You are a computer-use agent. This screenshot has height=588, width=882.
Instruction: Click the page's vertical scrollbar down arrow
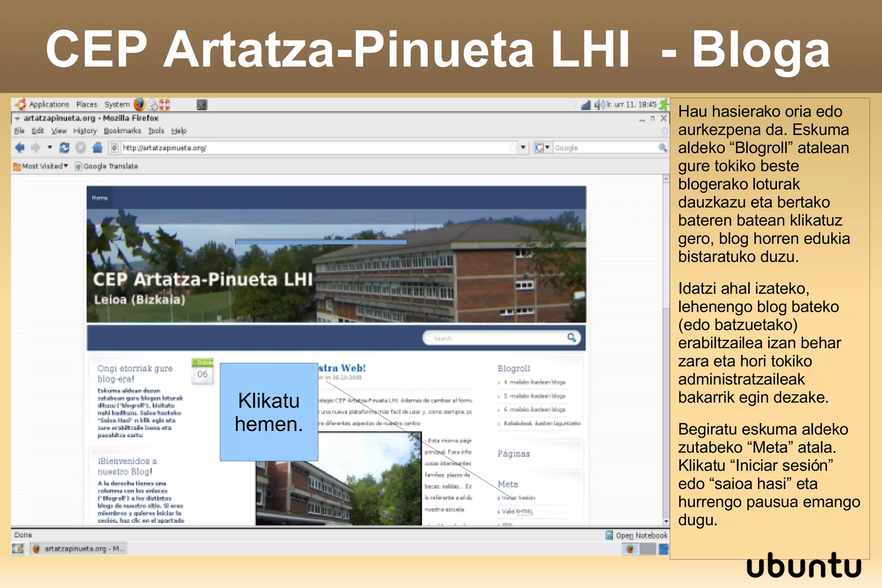click(666, 521)
